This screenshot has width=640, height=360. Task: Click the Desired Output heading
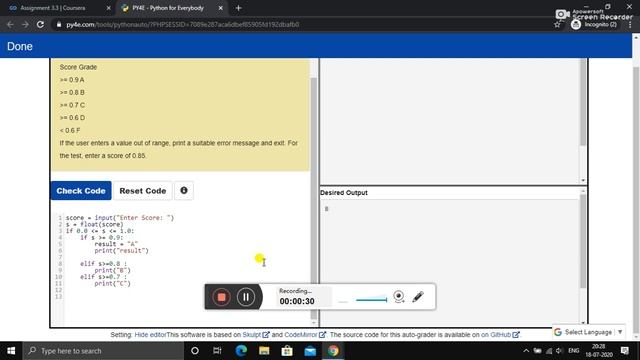tap(344, 193)
